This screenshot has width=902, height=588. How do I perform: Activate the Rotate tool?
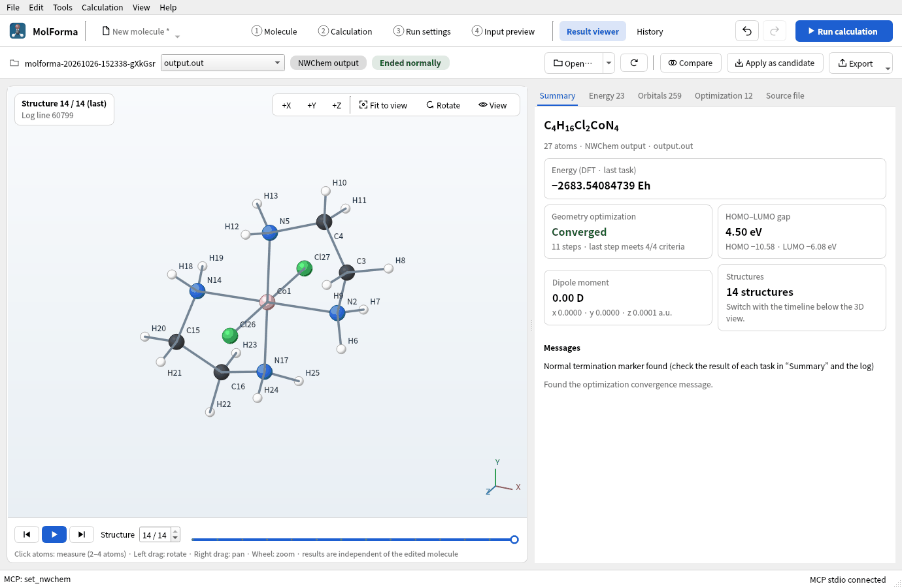(x=443, y=105)
